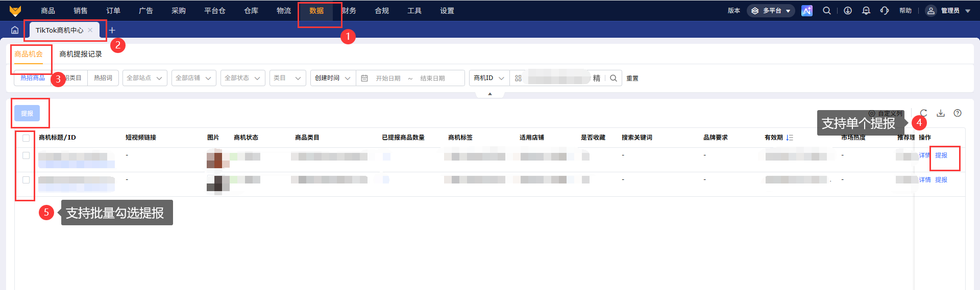Open the AI assistant icon

[x=807, y=11]
